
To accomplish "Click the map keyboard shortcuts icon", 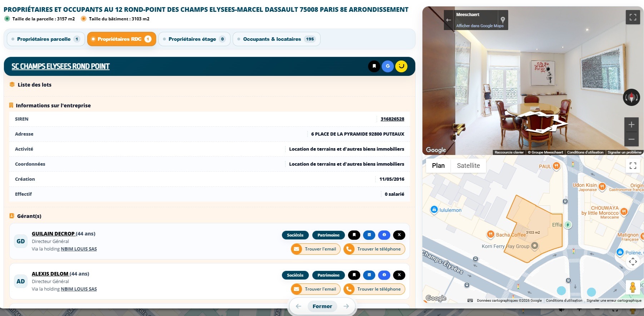I will 470,300.
